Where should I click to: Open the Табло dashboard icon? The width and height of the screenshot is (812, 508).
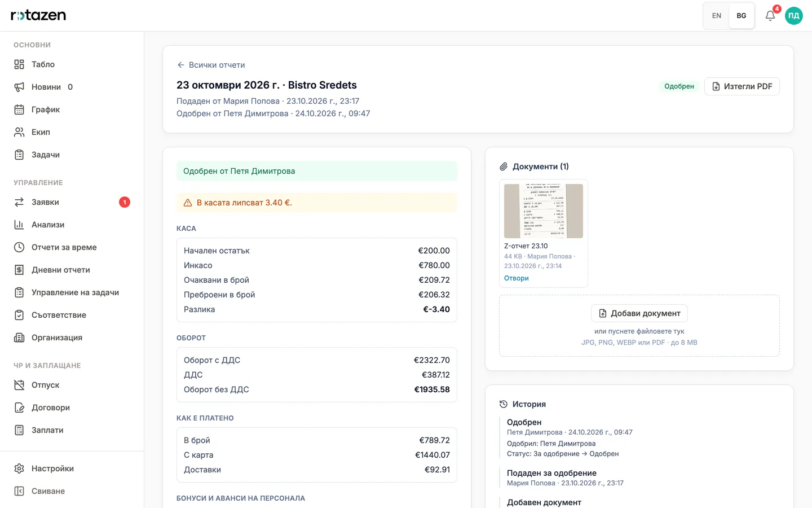click(19, 64)
